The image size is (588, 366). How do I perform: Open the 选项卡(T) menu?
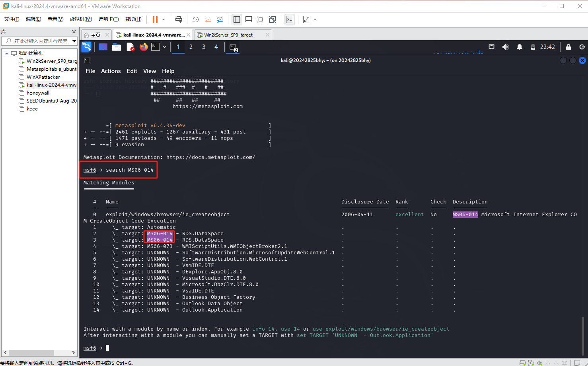(x=109, y=19)
